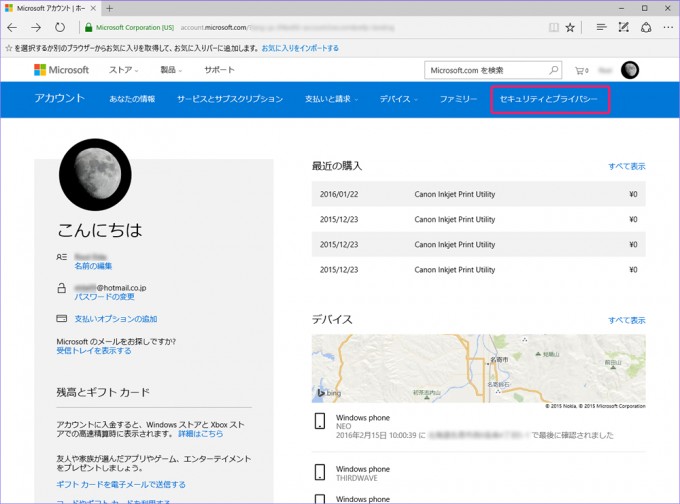Open new tab with plus button
This screenshot has height=504, width=680.
110,8
